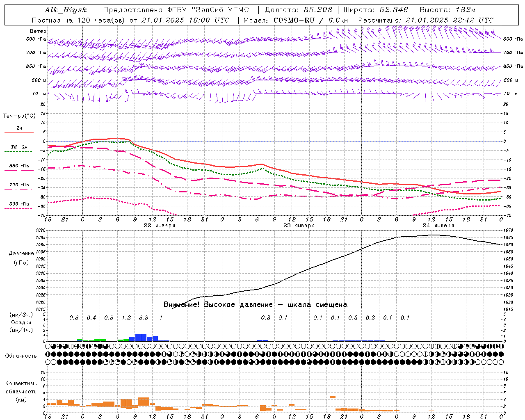Click the 'Облачность' cloud cover label
This screenshot has height=420, width=525.
(21, 356)
